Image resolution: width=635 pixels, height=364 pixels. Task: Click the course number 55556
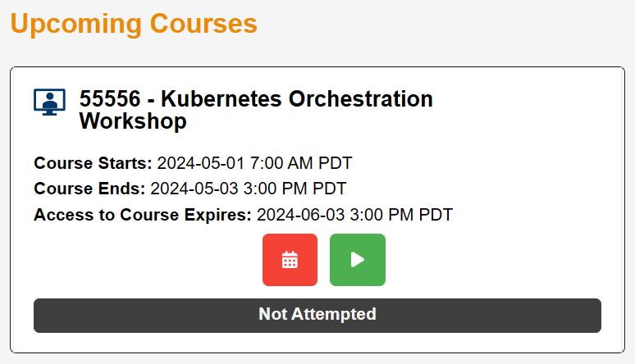coord(110,99)
